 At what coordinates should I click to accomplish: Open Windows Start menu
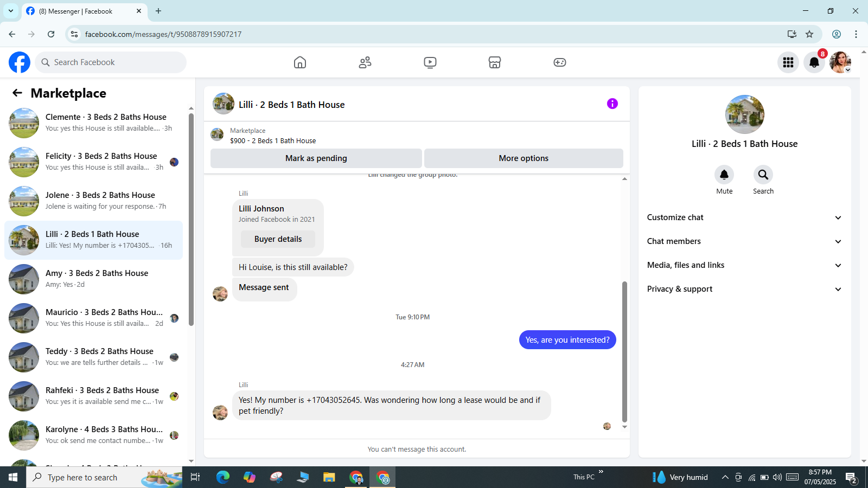point(13,477)
